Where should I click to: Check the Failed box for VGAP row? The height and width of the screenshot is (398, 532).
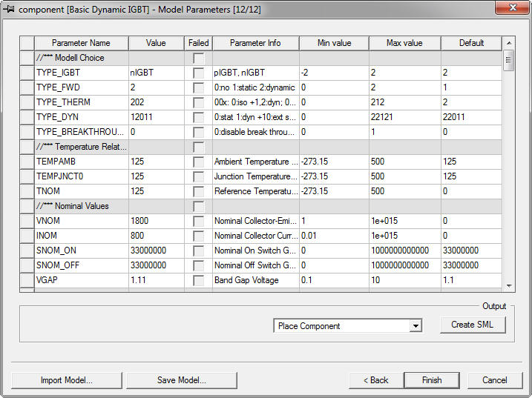tap(198, 280)
